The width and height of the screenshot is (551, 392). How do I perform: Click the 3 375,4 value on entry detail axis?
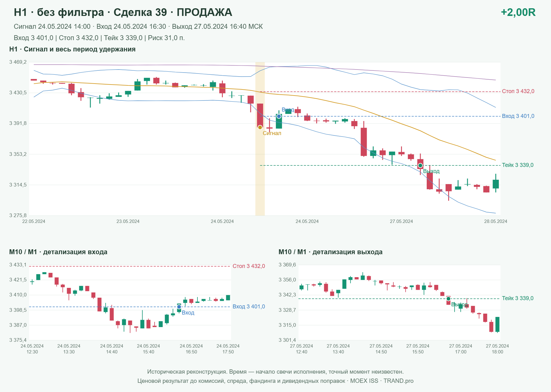[18, 340]
